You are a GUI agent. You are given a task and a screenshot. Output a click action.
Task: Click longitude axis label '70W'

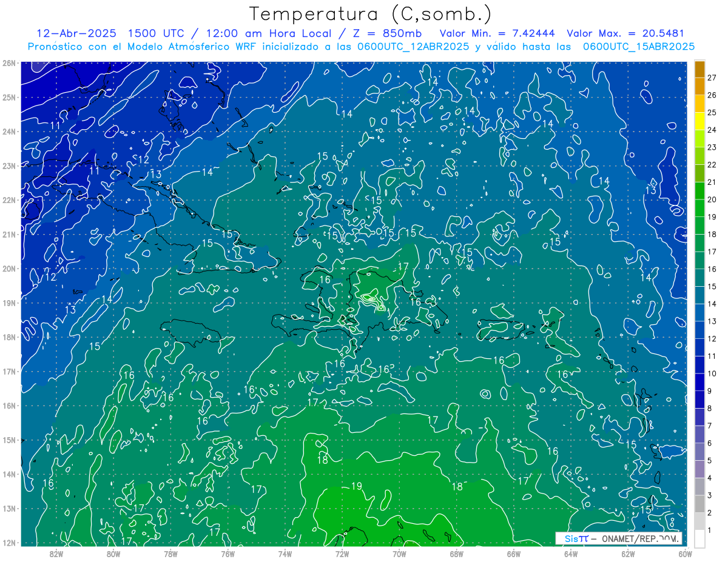click(x=399, y=553)
